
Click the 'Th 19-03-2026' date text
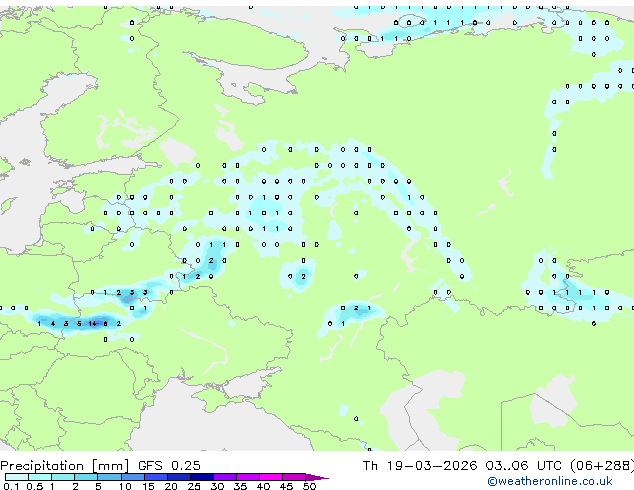pos(420,466)
